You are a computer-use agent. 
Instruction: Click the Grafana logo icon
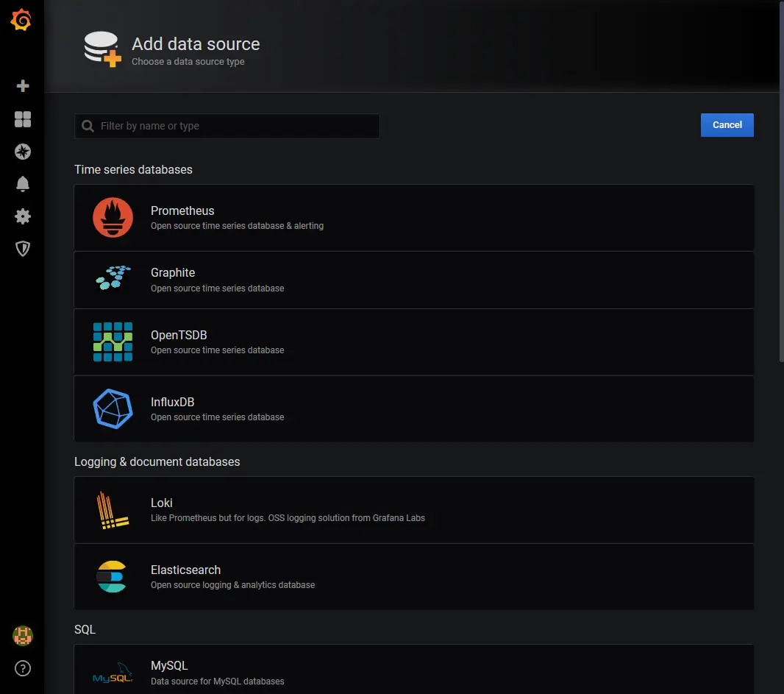pyautogui.click(x=21, y=20)
